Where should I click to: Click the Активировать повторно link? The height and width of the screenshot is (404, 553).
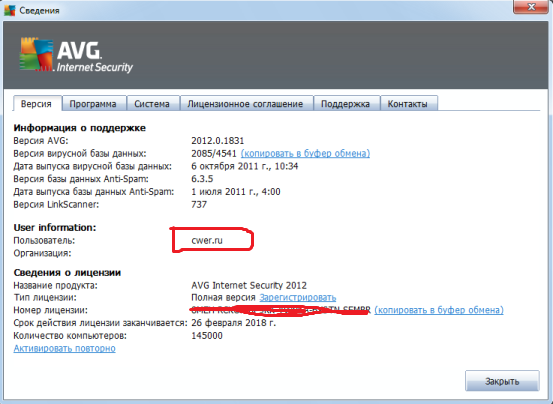coord(65,348)
